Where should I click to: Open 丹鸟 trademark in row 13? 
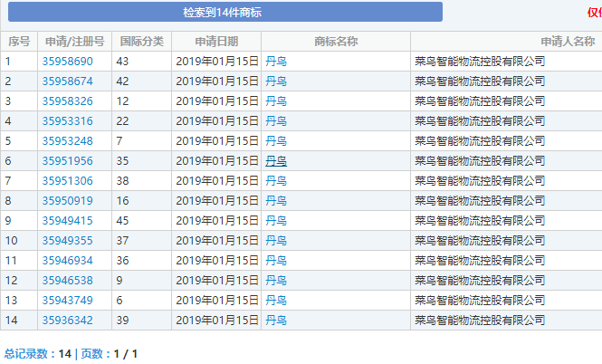276,301
